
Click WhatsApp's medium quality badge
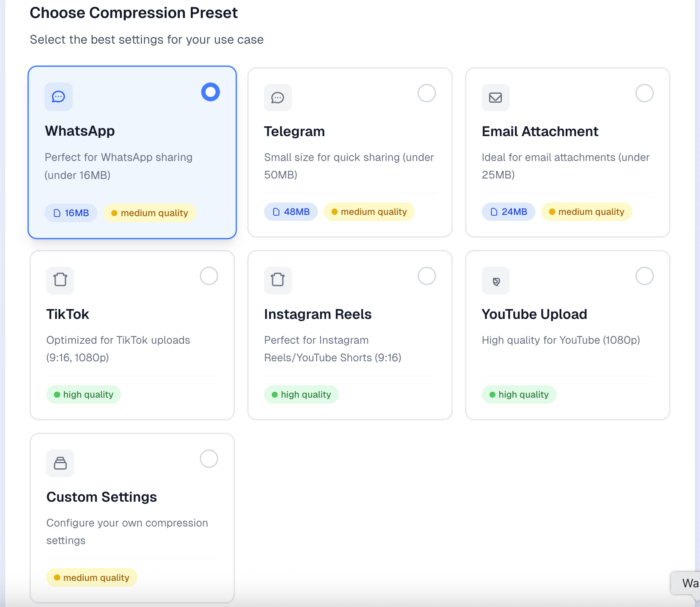coord(150,213)
